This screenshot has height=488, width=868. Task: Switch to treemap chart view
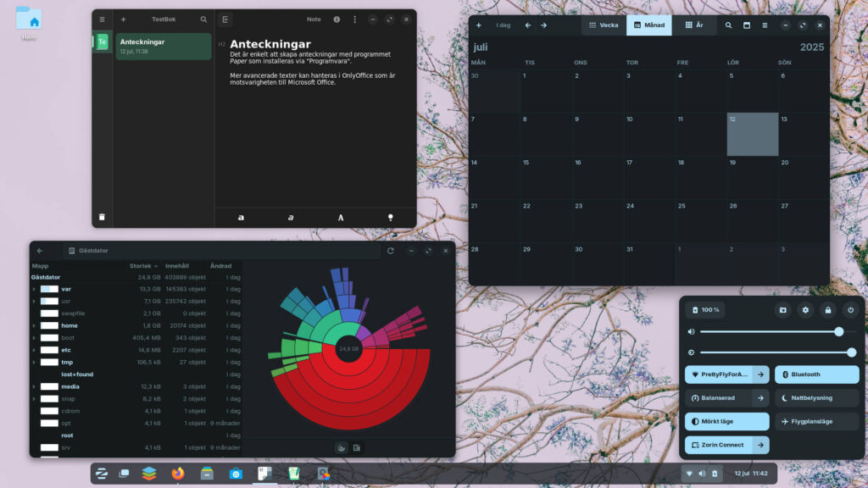[357, 447]
